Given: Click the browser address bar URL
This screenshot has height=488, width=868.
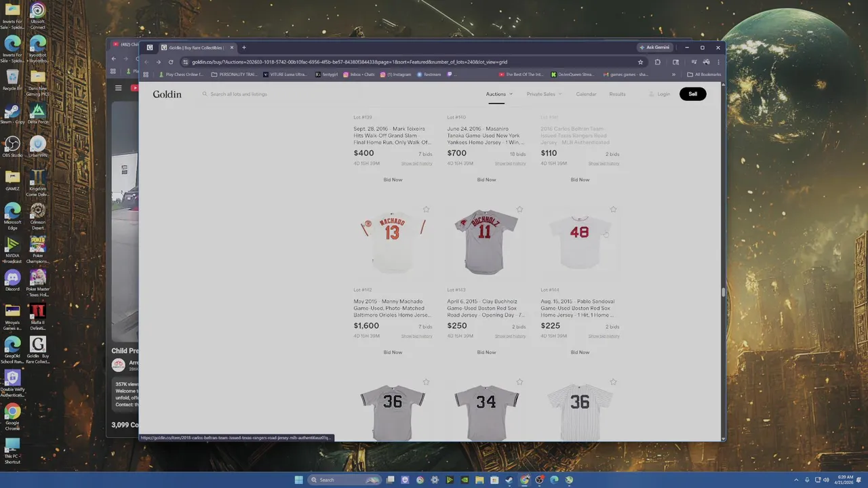Looking at the screenshot, I should coord(349,62).
